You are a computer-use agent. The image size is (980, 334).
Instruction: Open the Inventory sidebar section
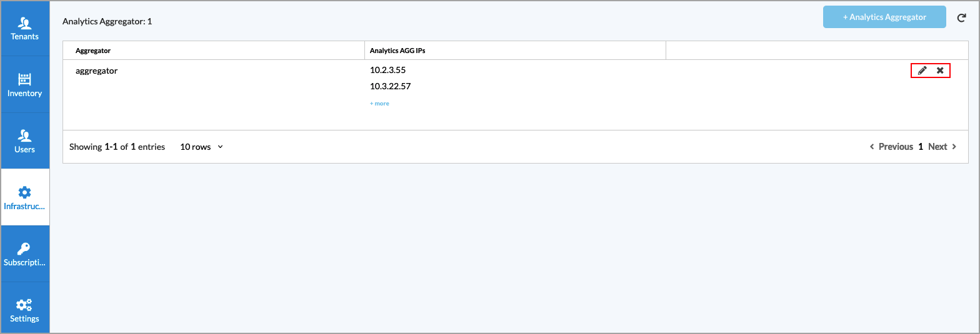pos(25,85)
